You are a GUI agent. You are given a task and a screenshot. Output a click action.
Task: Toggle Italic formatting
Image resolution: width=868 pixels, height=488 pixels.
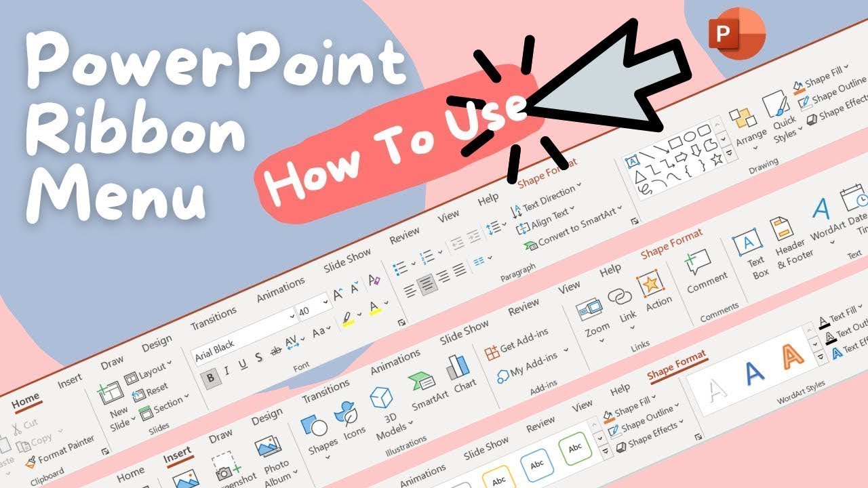point(226,370)
